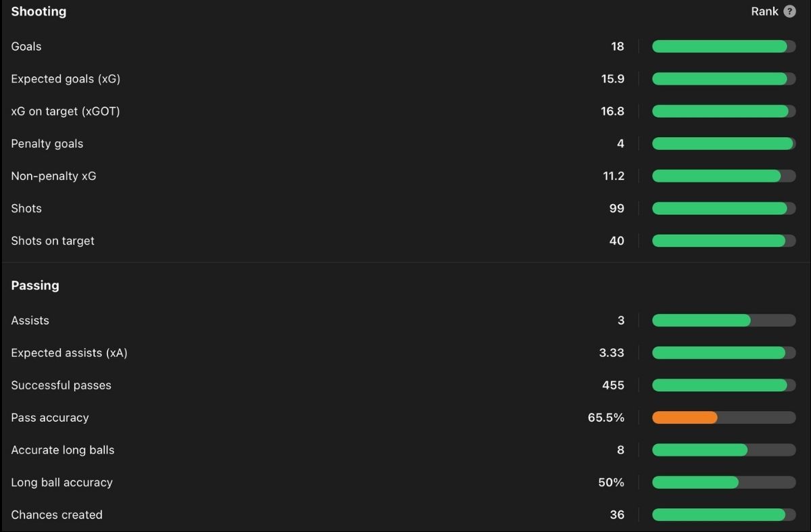
Task: Click the Penalty goals stat row label
Action: coord(47,144)
